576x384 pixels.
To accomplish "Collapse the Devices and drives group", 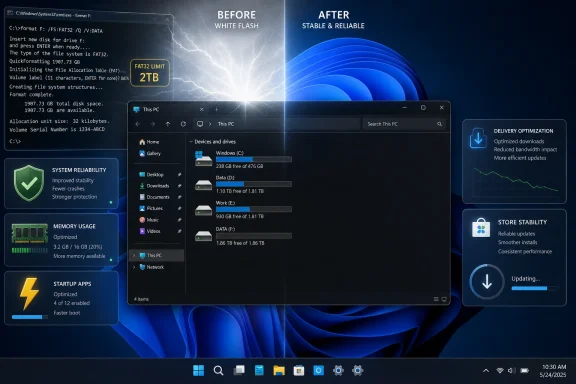I will (191, 142).
